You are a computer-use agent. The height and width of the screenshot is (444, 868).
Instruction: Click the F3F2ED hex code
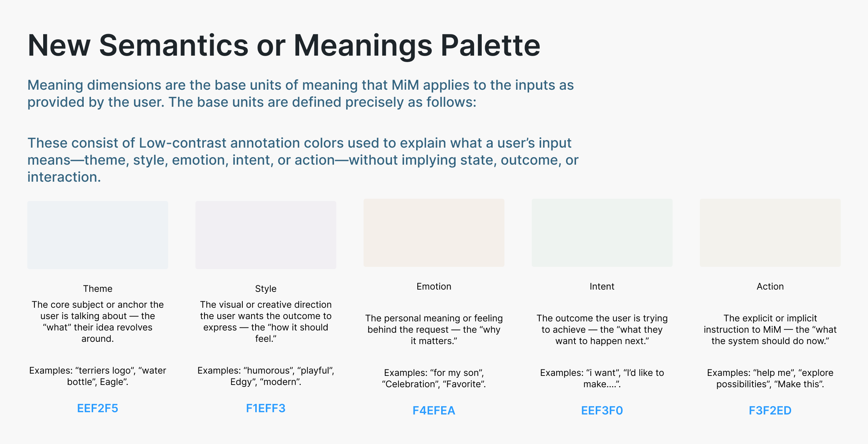[x=770, y=411]
